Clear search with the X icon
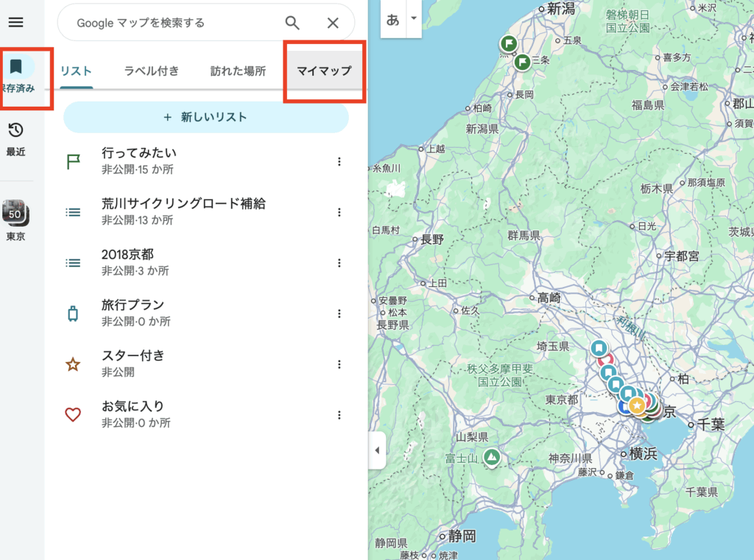 (333, 23)
